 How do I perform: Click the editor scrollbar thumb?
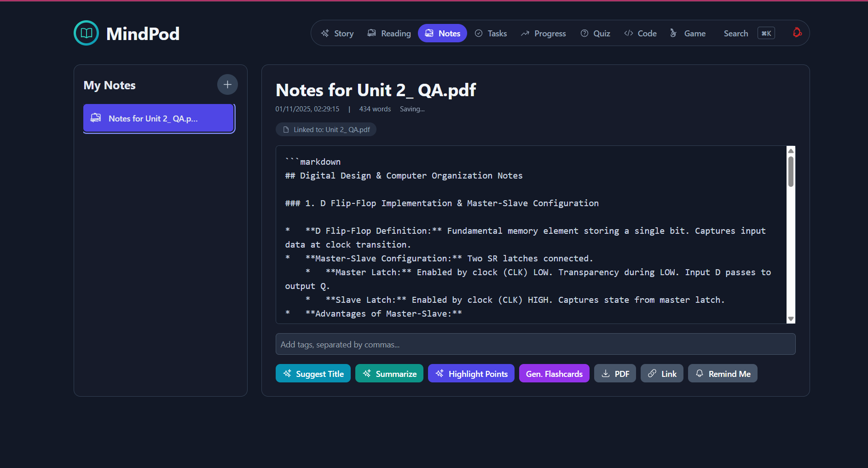791,172
